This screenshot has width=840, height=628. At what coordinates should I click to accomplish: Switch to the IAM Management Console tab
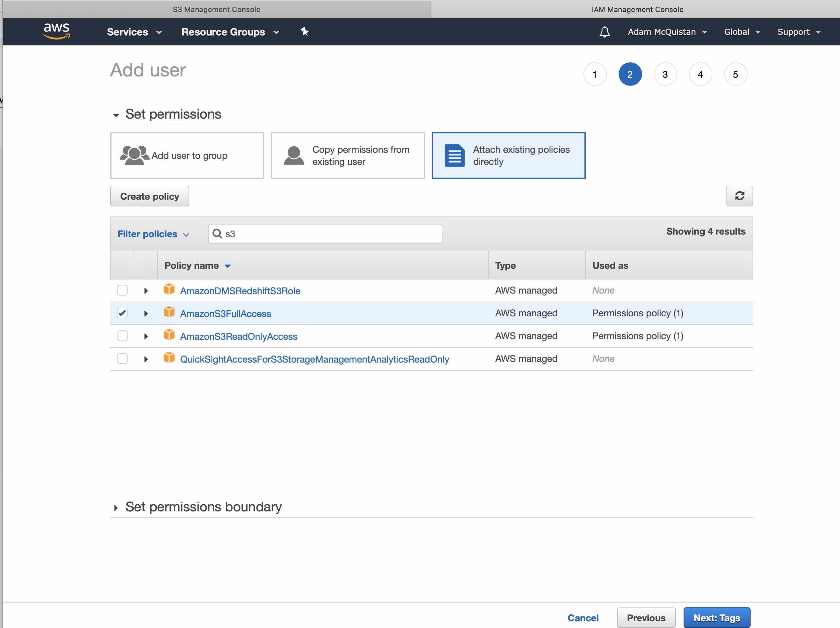637,9
